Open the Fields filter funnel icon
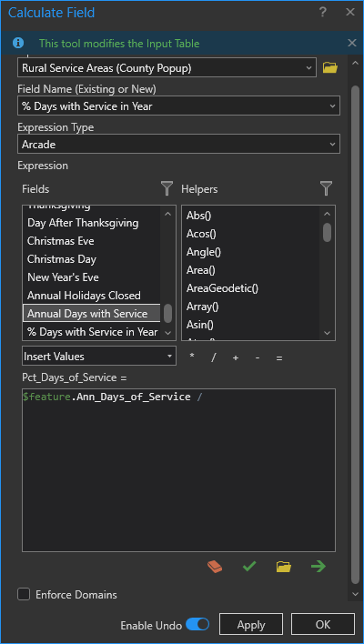364x644 pixels. [167, 188]
